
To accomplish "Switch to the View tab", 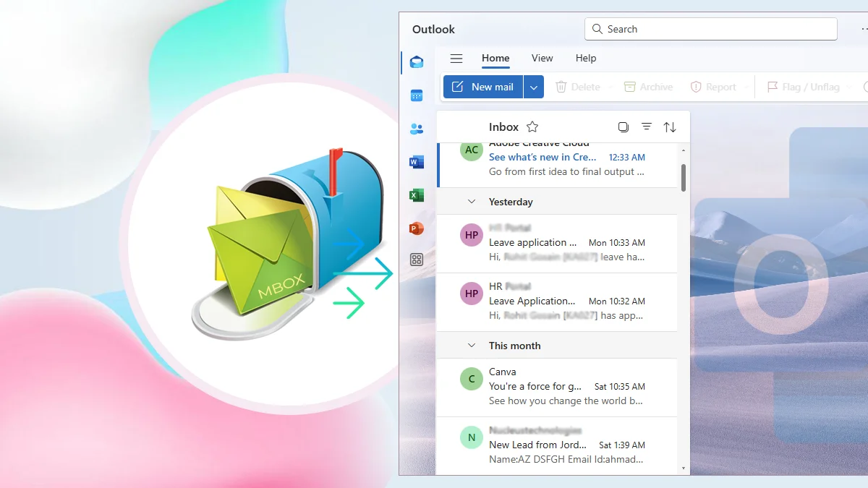I will tap(542, 59).
